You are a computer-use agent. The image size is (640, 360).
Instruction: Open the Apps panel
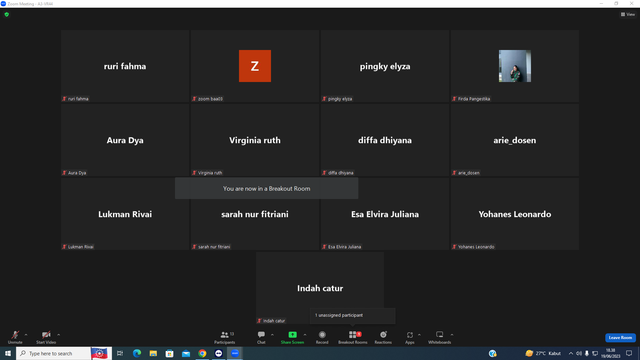point(410,337)
